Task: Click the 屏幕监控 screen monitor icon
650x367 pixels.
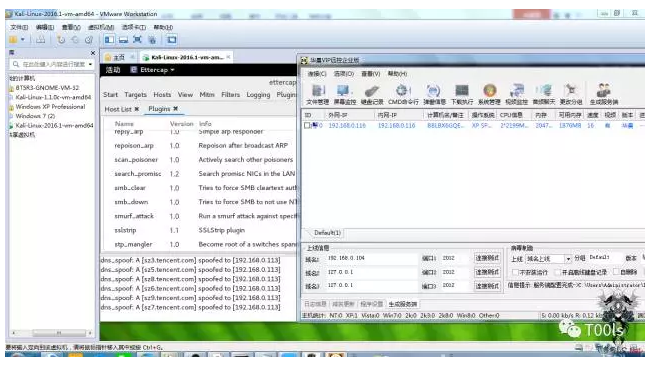Action: [x=344, y=95]
